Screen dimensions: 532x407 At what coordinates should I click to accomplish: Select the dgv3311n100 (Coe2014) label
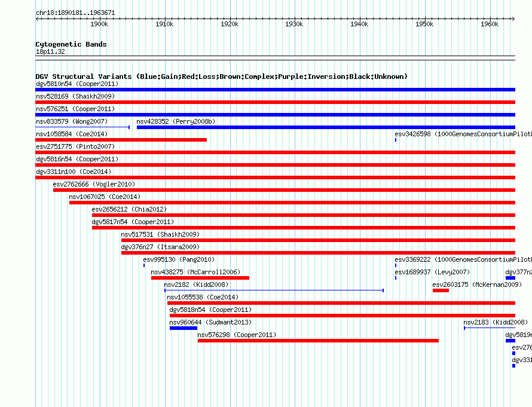pyautogui.click(x=74, y=172)
